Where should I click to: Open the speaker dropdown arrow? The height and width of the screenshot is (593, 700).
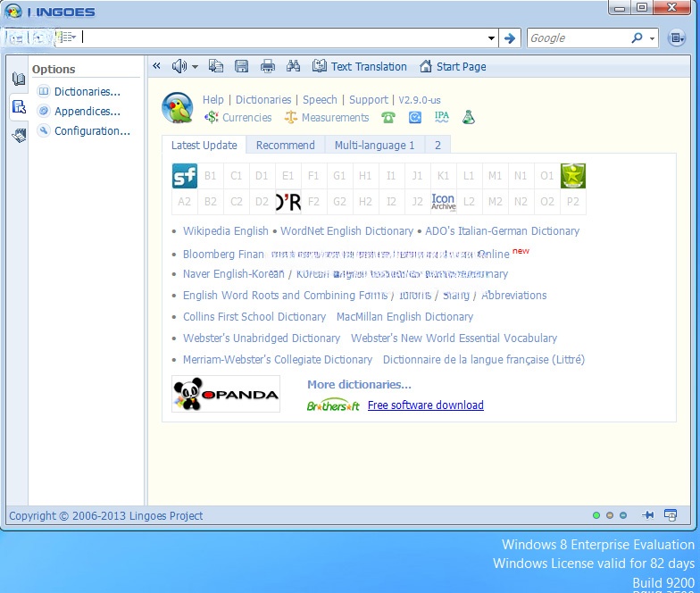coord(195,67)
